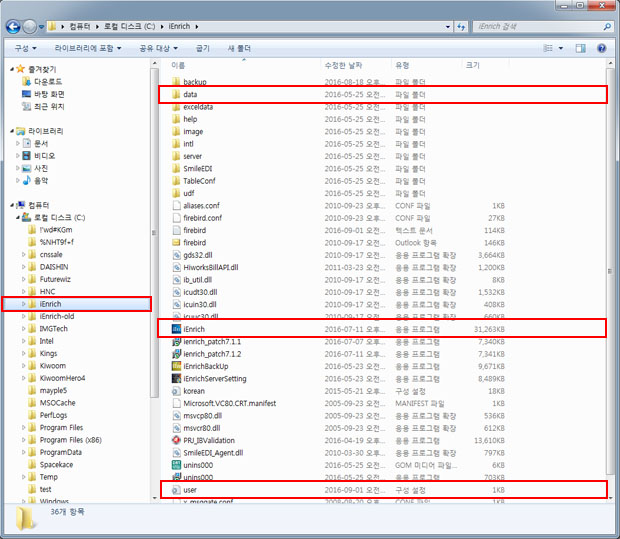Select the ienrich_patch7.1.1 installer icon
This screenshot has height=539, width=620.
pos(176,341)
